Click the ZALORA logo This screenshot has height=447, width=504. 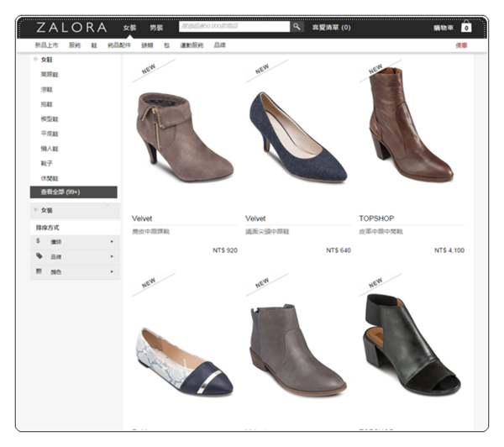click(71, 28)
